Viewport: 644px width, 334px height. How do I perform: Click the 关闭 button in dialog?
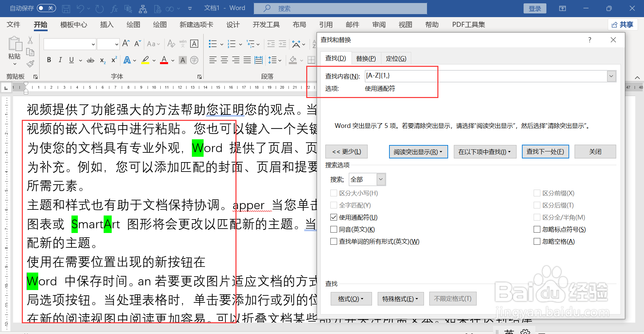coord(595,152)
